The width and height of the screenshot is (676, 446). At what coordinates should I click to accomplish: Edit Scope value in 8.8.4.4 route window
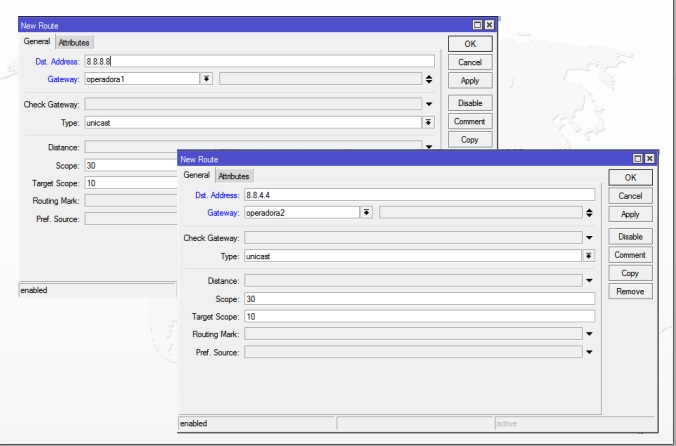(x=419, y=299)
